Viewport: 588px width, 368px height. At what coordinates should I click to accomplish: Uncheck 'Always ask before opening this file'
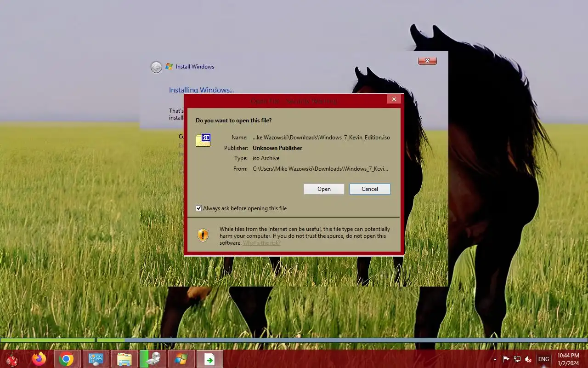198,208
